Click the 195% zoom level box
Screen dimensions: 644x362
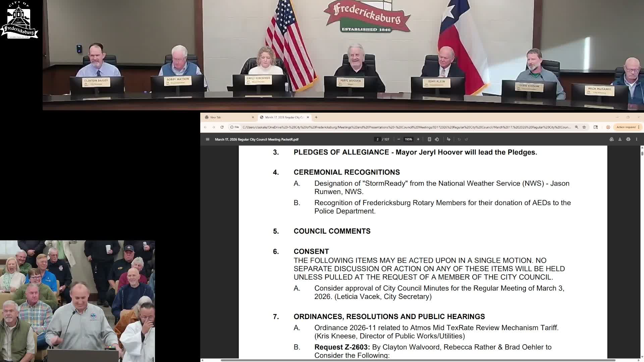click(x=408, y=139)
